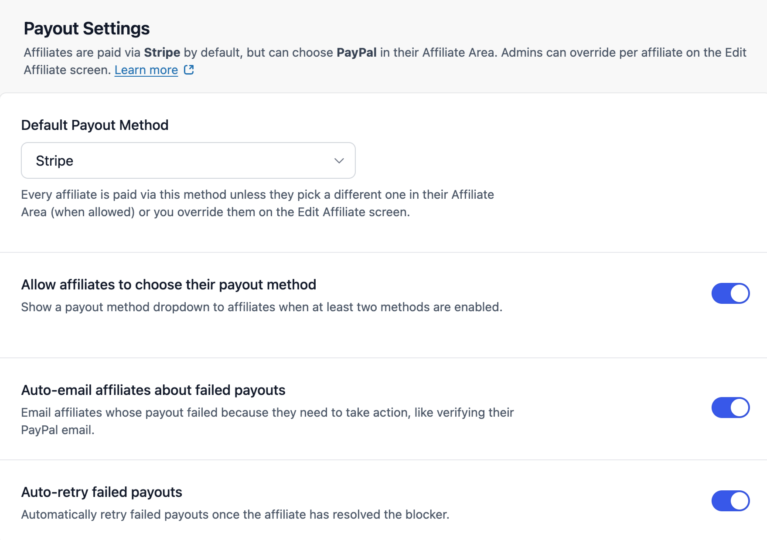767x540 pixels.
Task: Click the Auto-retry failed payouts title
Action: click(x=102, y=492)
